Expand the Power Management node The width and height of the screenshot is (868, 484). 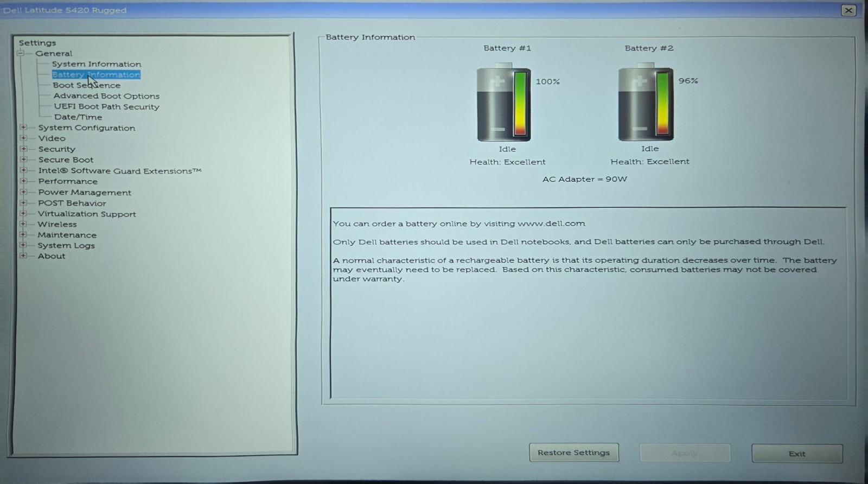[23, 192]
